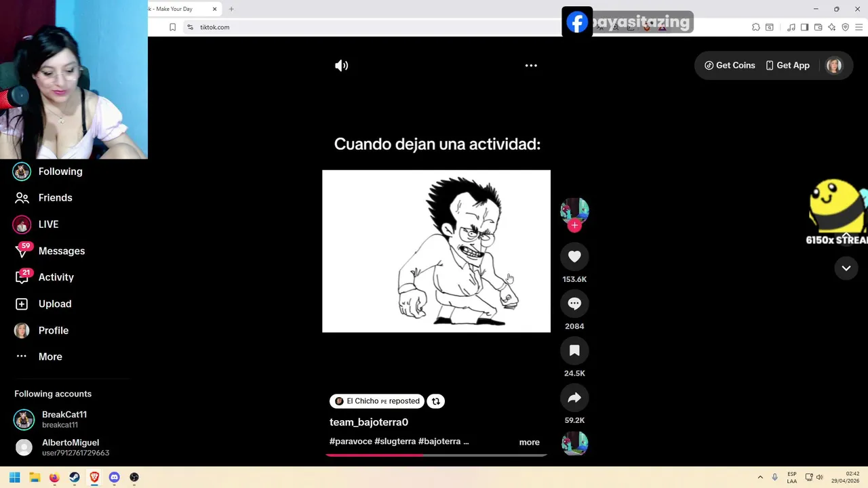This screenshot has height=488, width=868.
Task: Open a new browser tab
Action: pyautogui.click(x=231, y=9)
